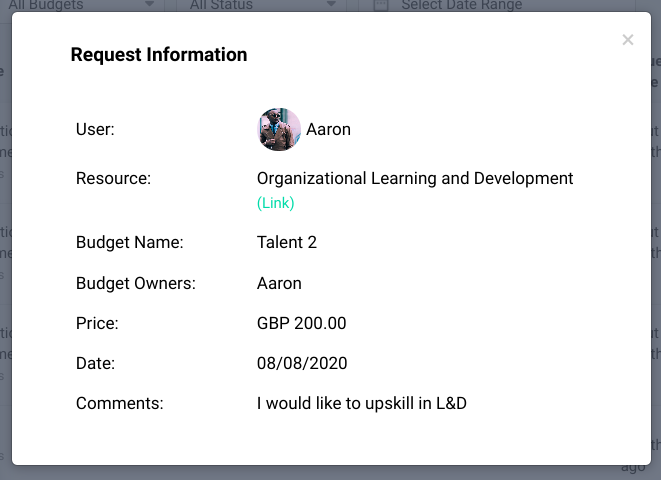Click the upskill in L&D comment text

(x=362, y=404)
